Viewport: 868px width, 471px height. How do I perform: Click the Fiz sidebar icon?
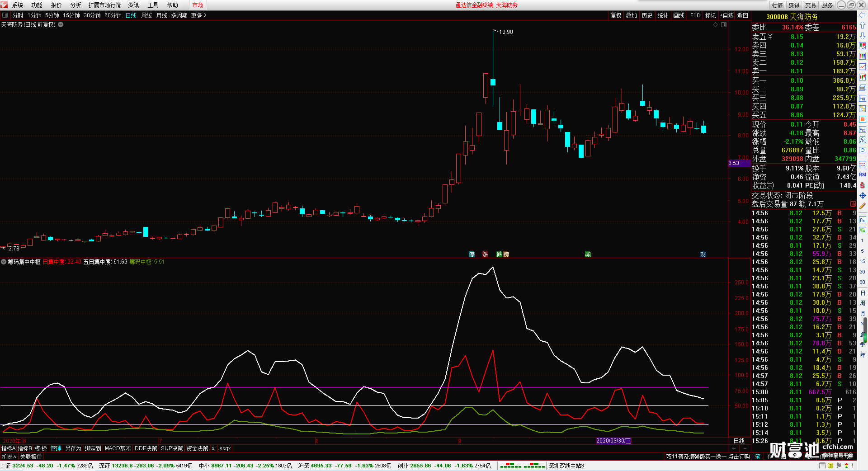[x=863, y=129]
